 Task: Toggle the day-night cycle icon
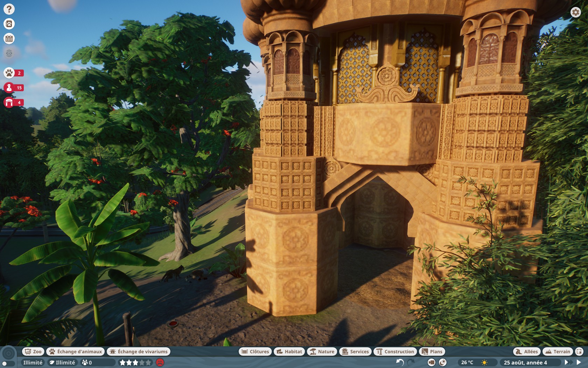[443, 362]
